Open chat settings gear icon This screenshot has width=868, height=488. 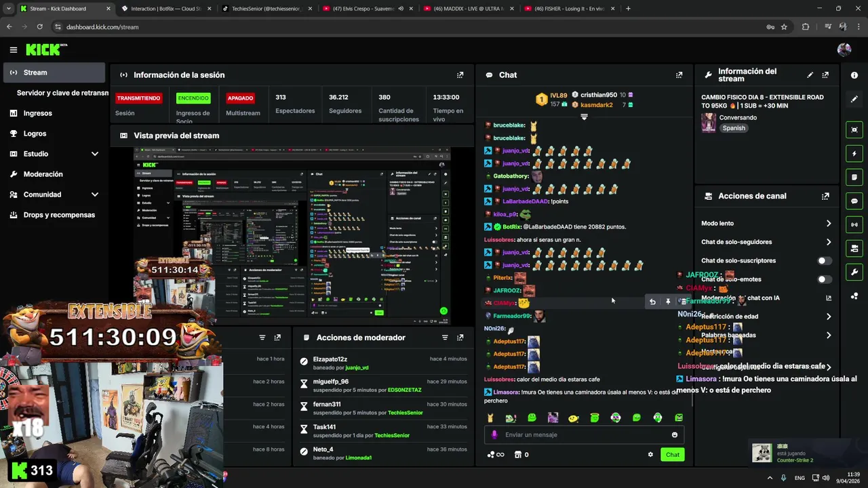[650, 455]
